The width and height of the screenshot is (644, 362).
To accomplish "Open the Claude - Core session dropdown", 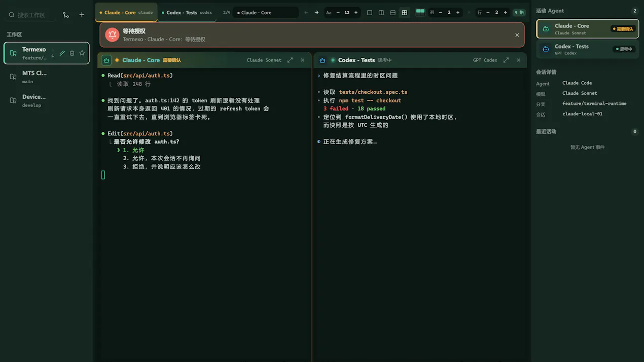I will coord(266,12).
